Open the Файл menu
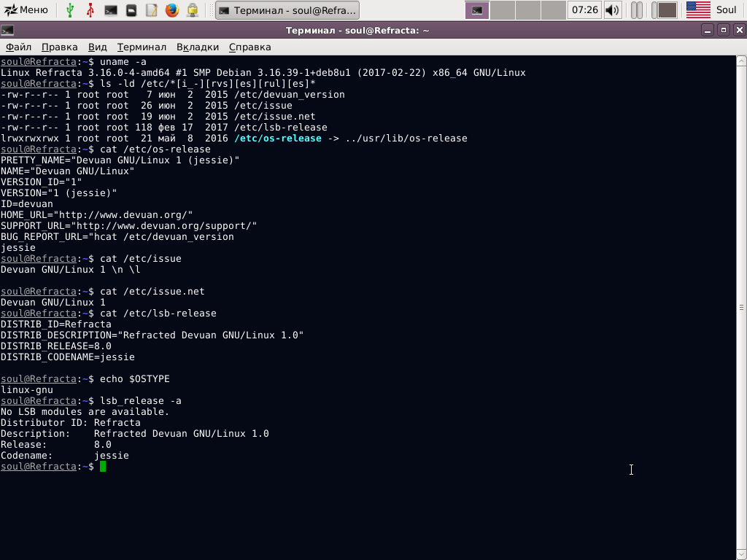Viewport: 747px width, 560px height. 18,47
